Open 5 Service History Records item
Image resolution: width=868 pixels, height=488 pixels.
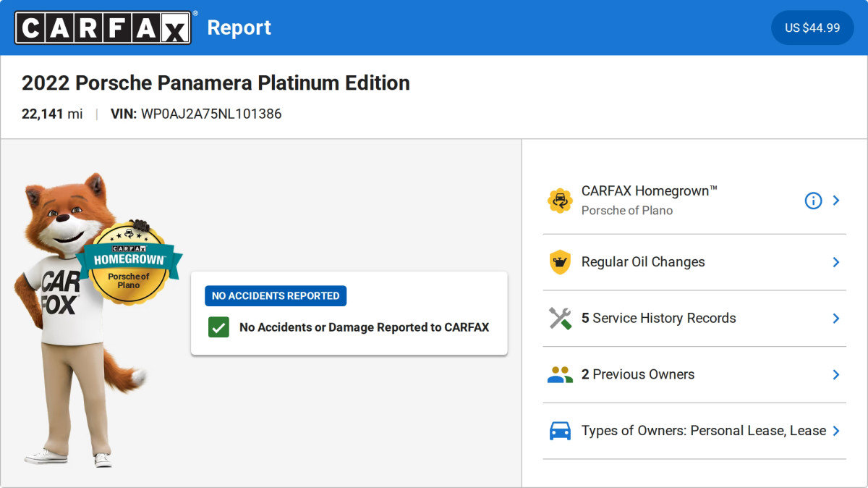[x=694, y=319]
